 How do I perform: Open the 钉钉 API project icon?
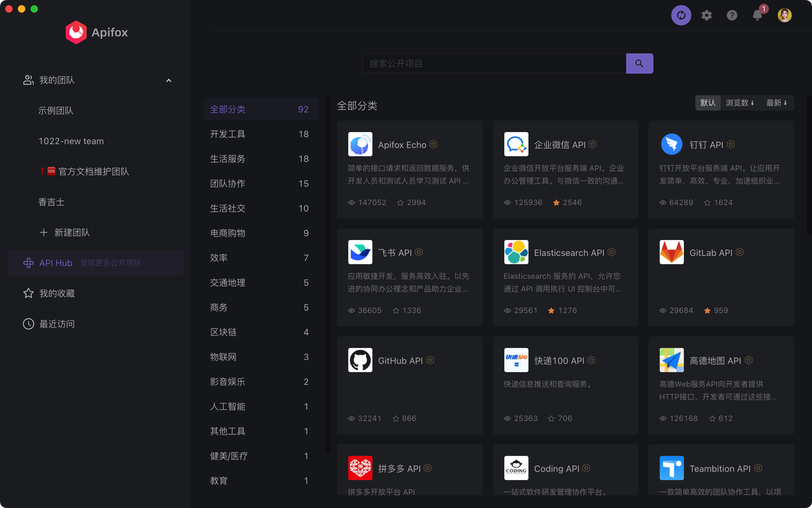[x=672, y=144]
